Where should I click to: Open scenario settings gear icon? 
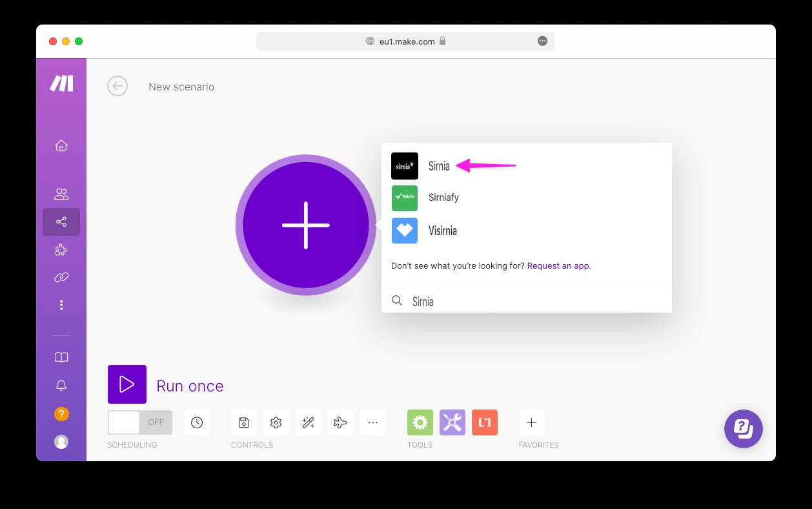276,422
